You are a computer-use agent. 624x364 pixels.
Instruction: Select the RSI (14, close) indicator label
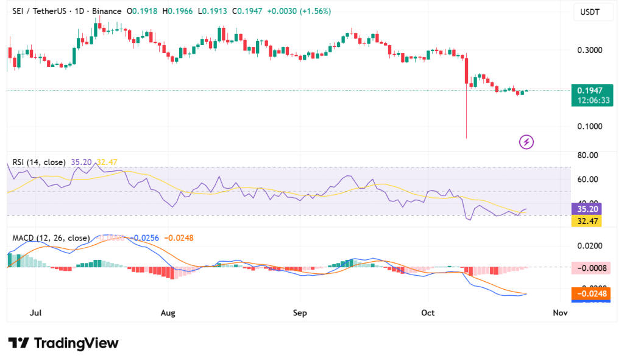pyautogui.click(x=38, y=162)
